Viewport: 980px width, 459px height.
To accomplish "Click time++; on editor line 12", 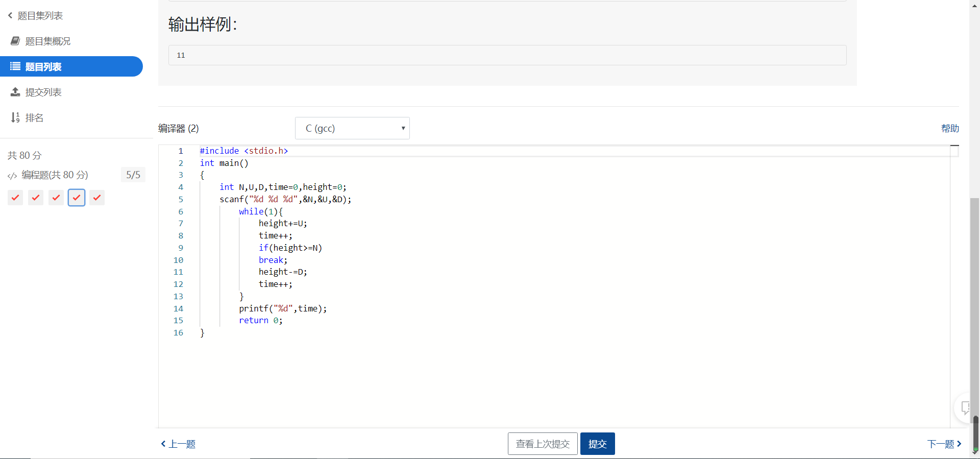I will (x=276, y=284).
